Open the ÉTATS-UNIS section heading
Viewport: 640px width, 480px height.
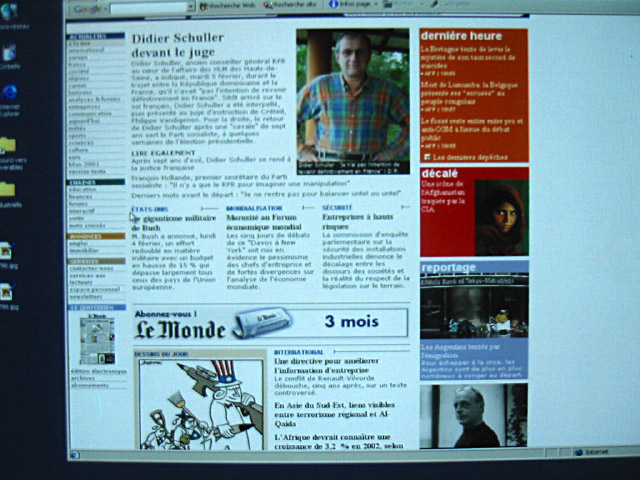[150, 209]
